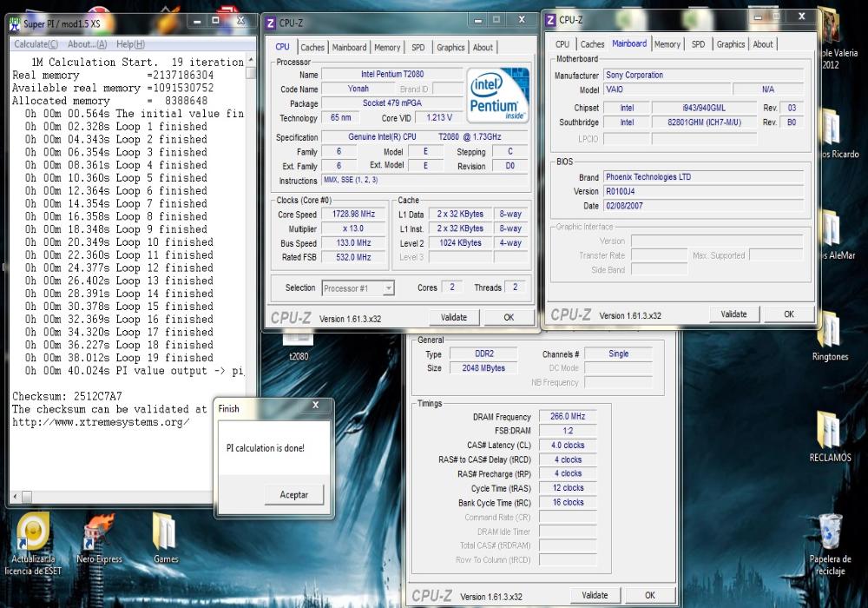Select Caches tab in right CPU-Z window
The height and width of the screenshot is (608, 868).
point(592,44)
